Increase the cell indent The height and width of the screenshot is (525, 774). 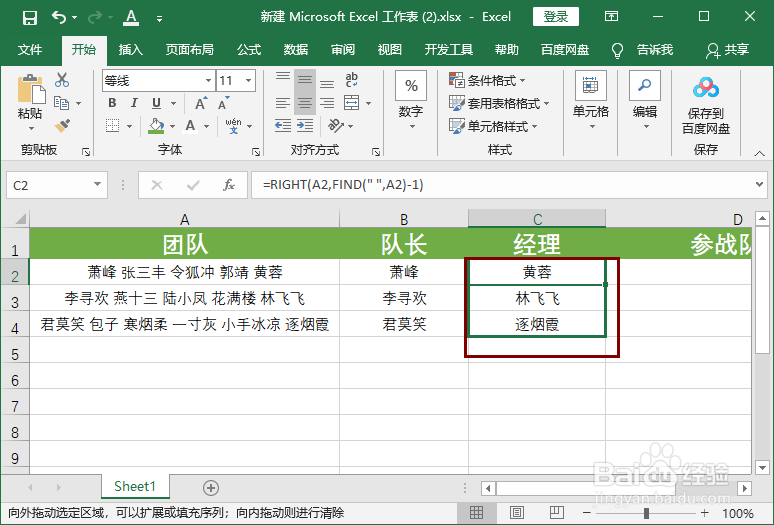(x=305, y=126)
